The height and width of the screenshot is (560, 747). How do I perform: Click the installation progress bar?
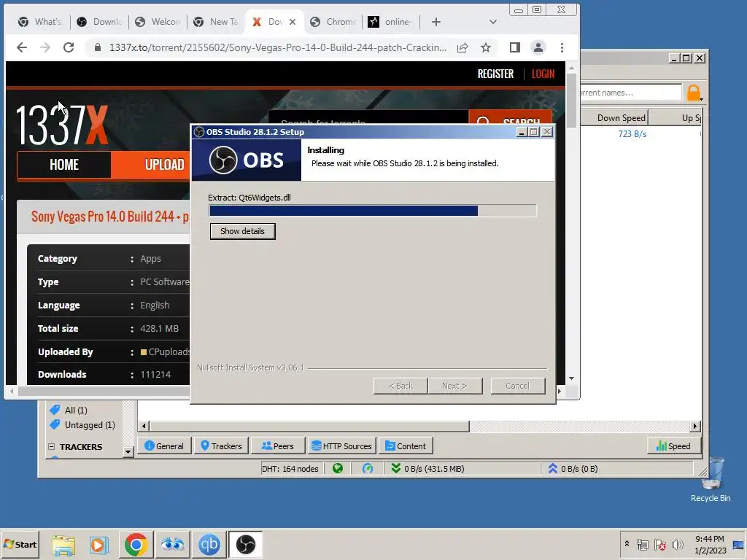click(373, 211)
